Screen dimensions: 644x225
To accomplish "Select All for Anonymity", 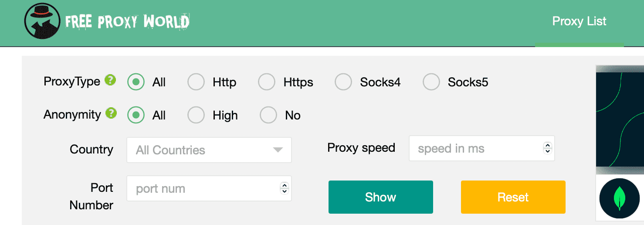I will (136, 115).
